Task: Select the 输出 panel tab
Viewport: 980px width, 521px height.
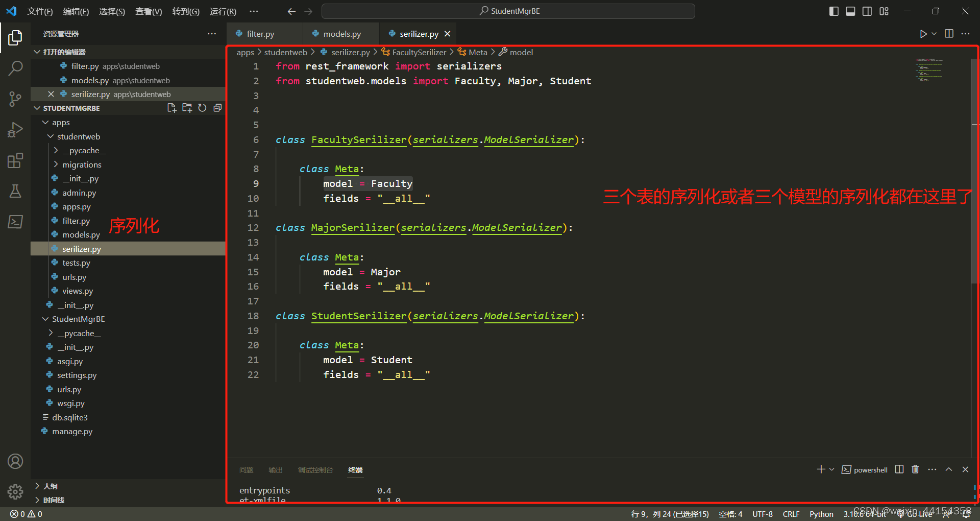Action: [276, 470]
